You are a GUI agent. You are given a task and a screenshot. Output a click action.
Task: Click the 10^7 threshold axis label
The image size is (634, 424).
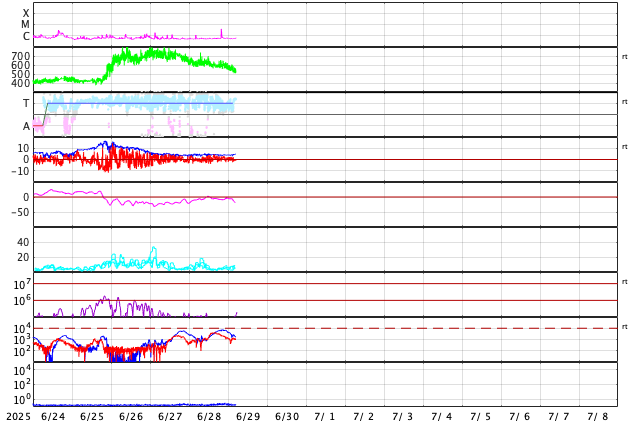click(22, 283)
